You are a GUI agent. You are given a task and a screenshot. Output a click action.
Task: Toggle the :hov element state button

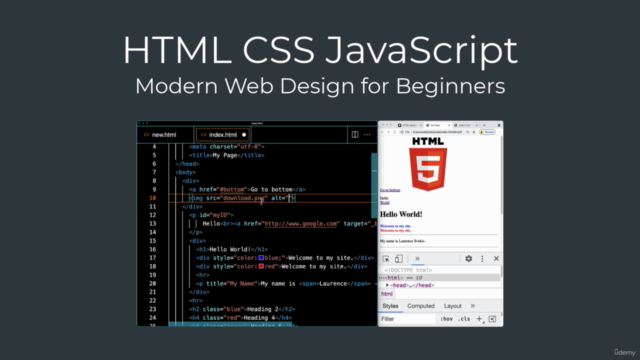(446, 319)
